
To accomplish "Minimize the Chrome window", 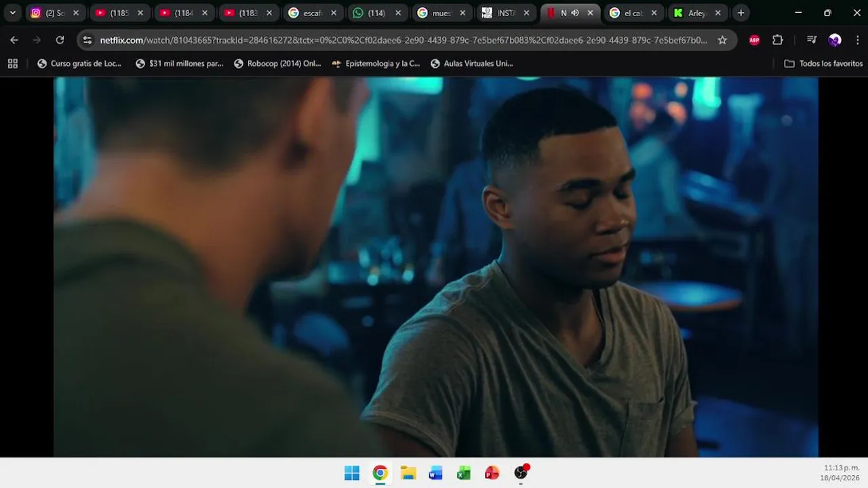I will click(798, 13).
